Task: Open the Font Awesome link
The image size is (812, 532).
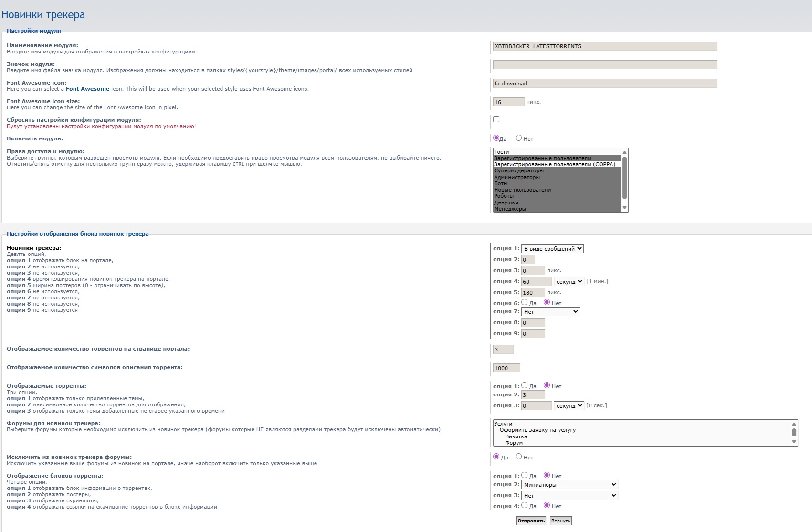Action: 87,89
